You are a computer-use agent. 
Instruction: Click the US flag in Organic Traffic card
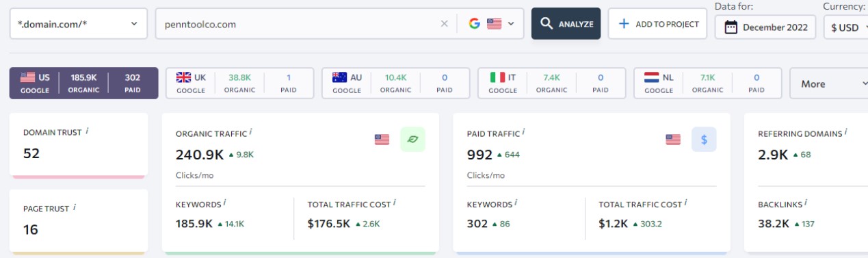[x=382, y=140]
